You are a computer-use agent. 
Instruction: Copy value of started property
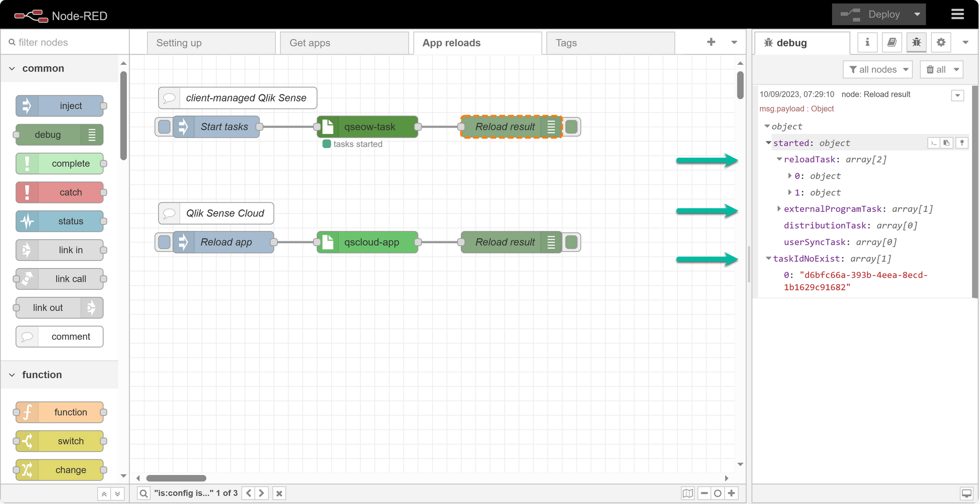pos(946,143)
